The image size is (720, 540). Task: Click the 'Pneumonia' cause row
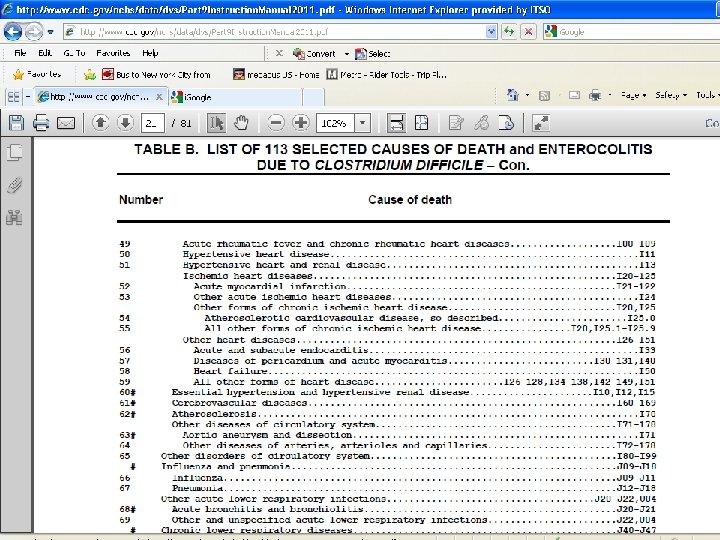click(387, 488)
